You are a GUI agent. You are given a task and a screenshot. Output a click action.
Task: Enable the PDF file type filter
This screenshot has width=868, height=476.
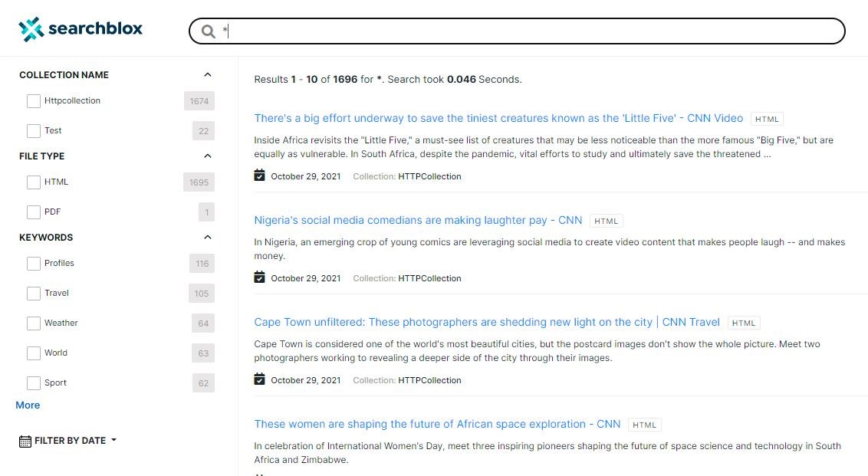click(34, 212)
